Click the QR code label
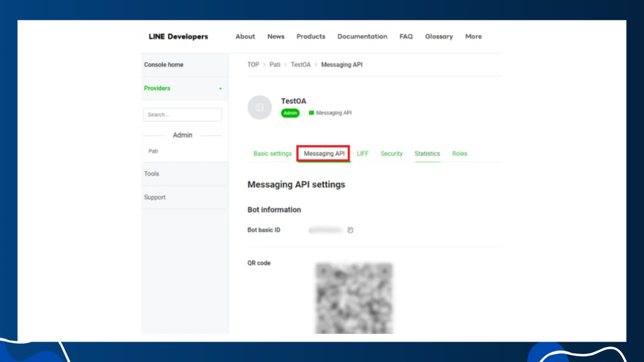This screenshot has width=644, height=362. coord(259,263)
